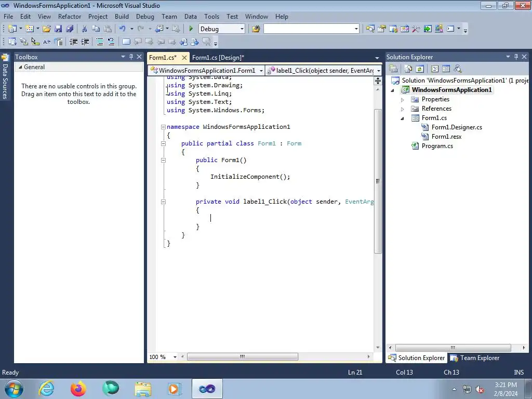Click the Save All icon

70,29
